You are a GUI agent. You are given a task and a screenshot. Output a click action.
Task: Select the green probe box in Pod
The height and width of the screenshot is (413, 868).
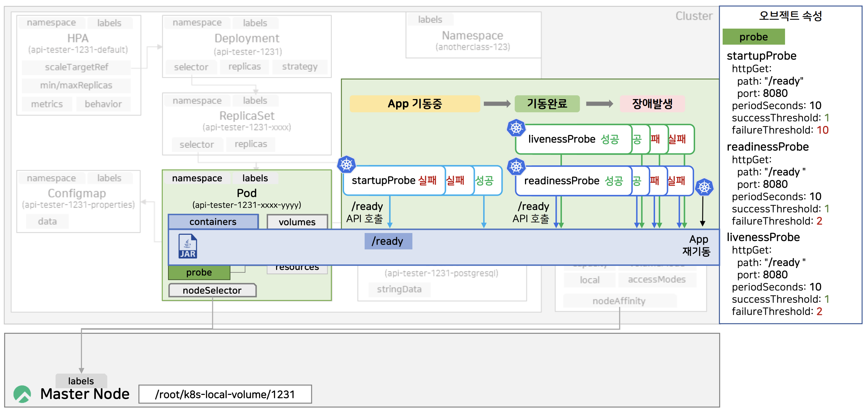click(x=199, y=272)
